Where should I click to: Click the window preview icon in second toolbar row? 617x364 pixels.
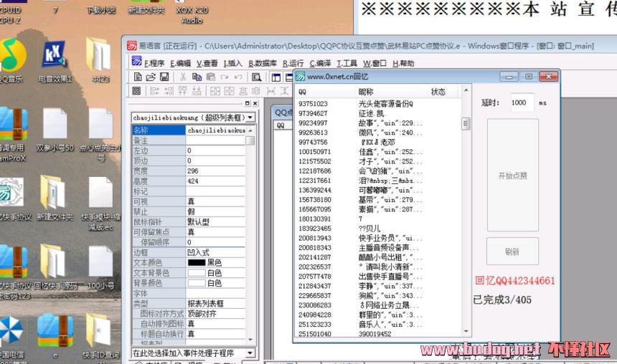(x=136, y=91)
